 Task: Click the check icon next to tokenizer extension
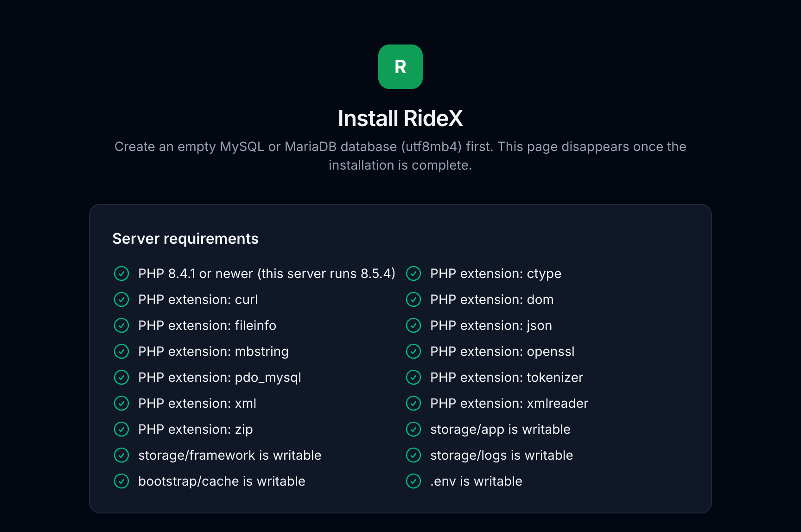point(413,377)
